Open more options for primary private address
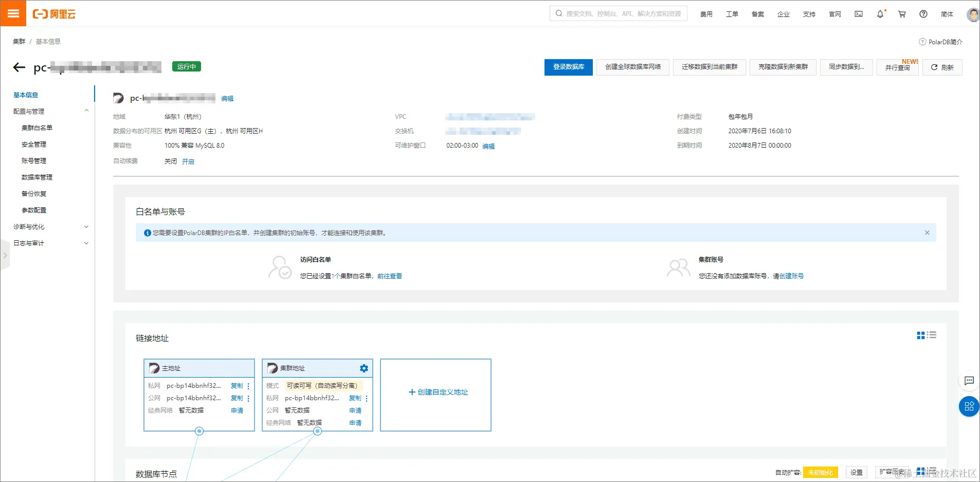The height and width of the screenshot is (482, 980). pyautogui.click(x=248, y=386)
